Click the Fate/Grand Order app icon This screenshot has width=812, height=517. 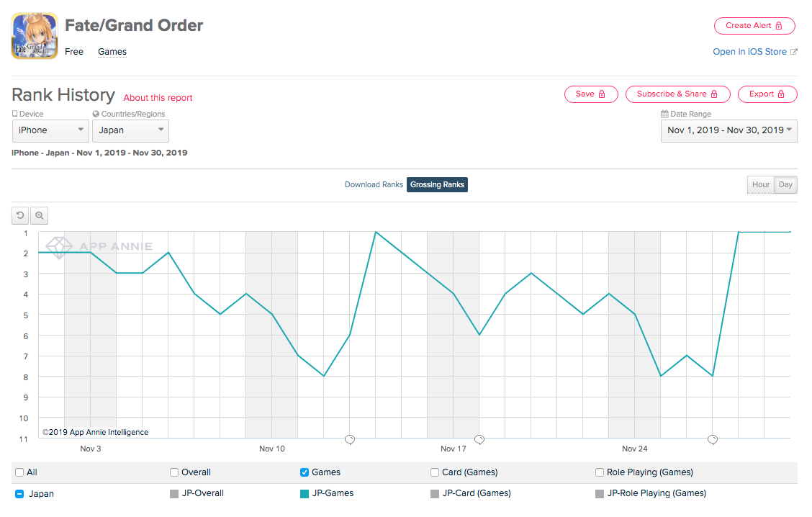[x=35, y=36]
